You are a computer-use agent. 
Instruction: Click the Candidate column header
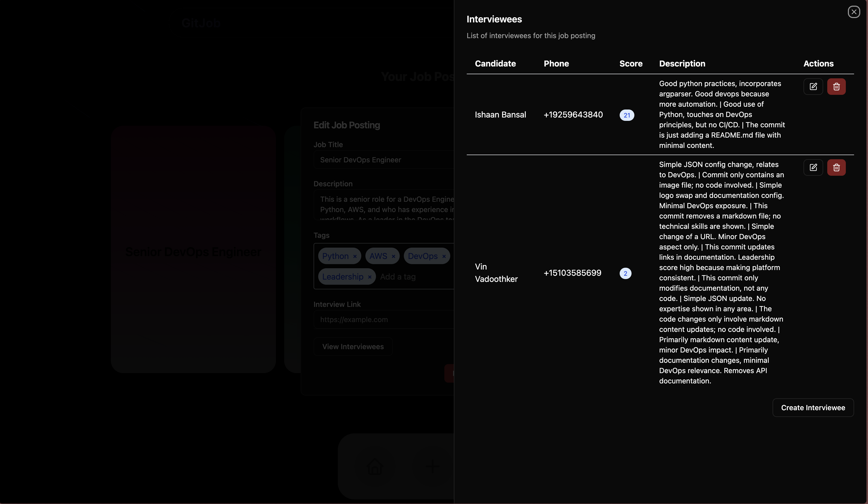495,64
